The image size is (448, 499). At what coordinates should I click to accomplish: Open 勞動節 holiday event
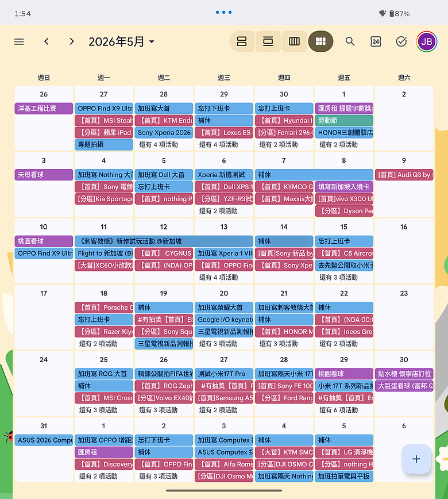pyautogui.click(x=344, y=121)
